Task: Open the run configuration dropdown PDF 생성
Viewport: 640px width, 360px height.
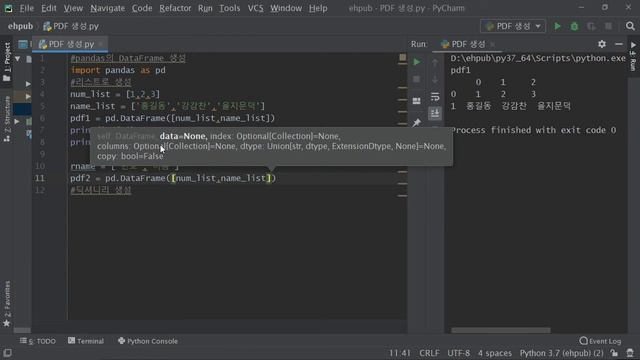Action: pos(513,26)
